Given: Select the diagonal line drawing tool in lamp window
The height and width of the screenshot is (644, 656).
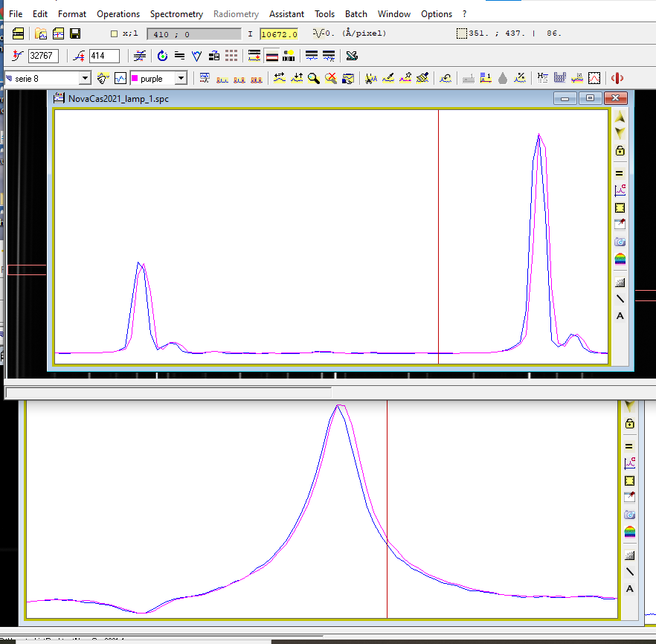Looking at the screenshot, I should click(x=620, y=299).
